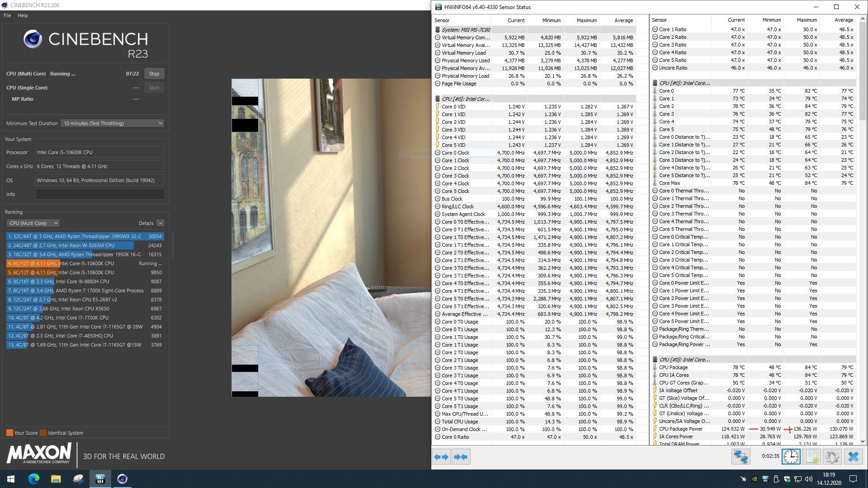Select the Threadripper 2990WX ranking entry
Image resolution: width=868 pixels, height=488 pixels.
coord(85,236)
